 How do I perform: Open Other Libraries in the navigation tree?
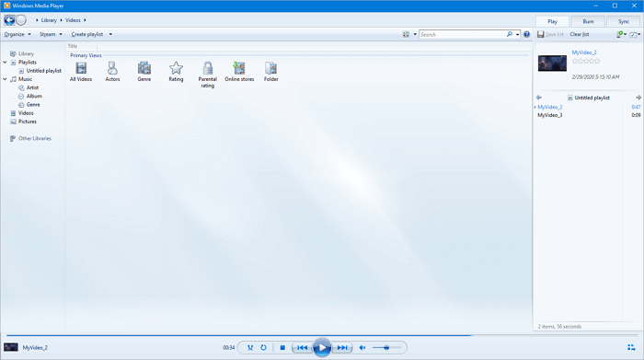tap(30, 138)
